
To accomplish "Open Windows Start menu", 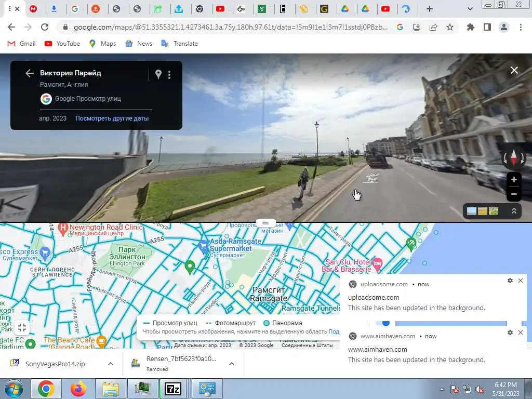I will 14,389.
